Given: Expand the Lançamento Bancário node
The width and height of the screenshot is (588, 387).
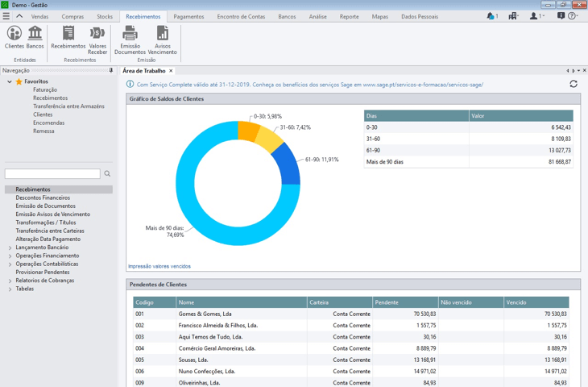Looking at the screenshot, I should tap(10, 248).
